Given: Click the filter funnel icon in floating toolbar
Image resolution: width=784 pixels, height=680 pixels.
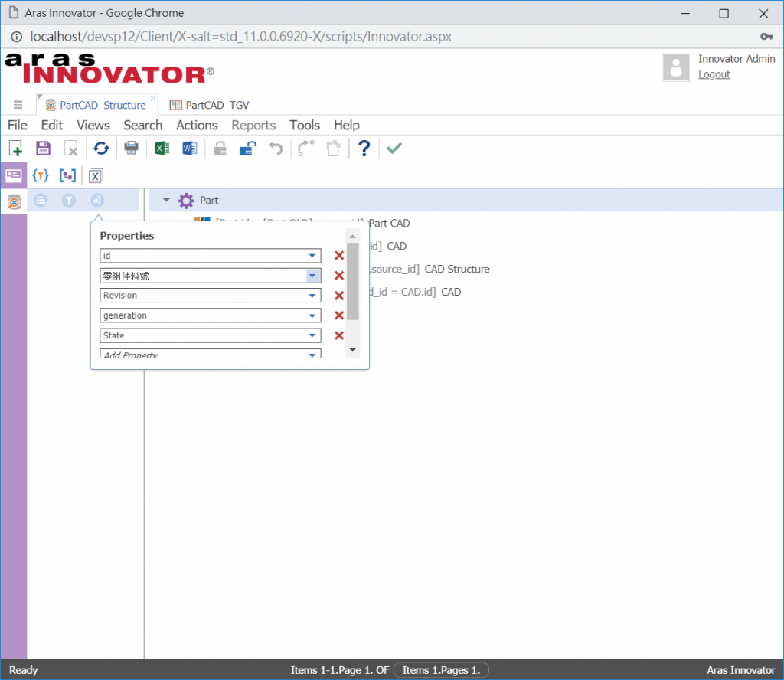Looking at the screenshot, I should coord(69,201).
